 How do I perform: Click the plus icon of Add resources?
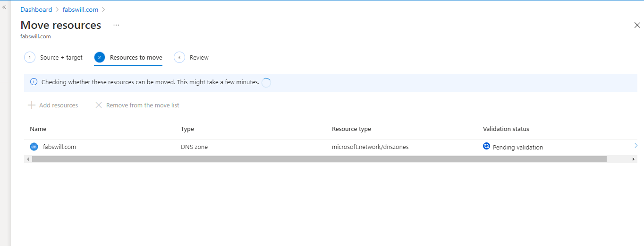tap(32, 105)
